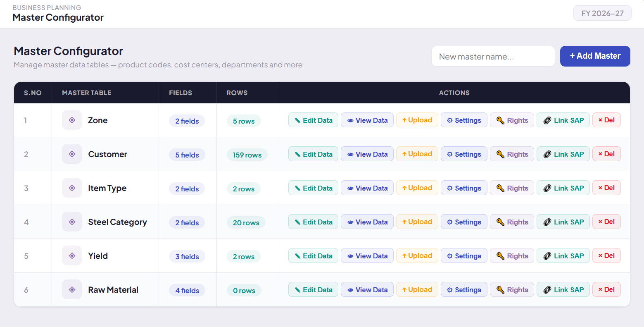Upload data to the Yield master
The image size is (644, 327).
417,256
